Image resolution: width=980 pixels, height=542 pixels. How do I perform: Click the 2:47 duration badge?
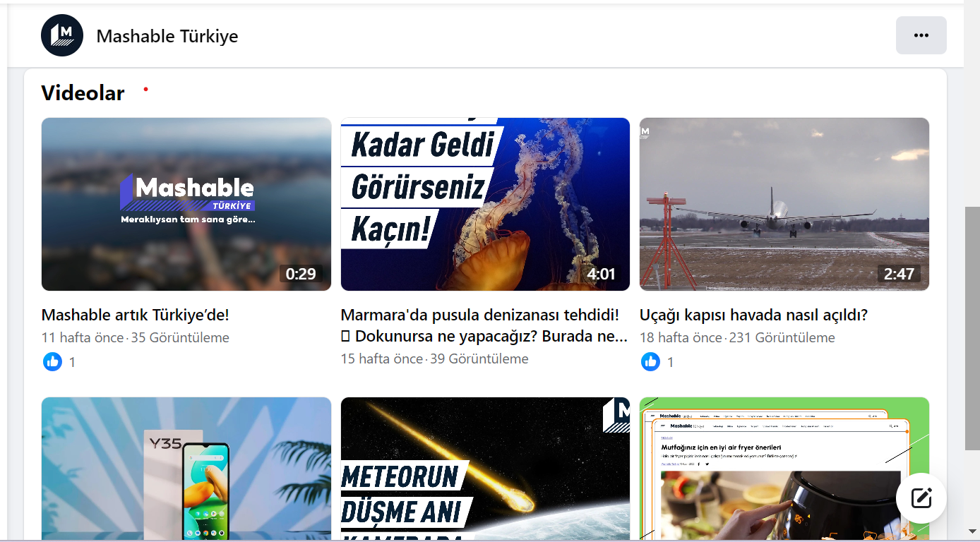[899, 274]
